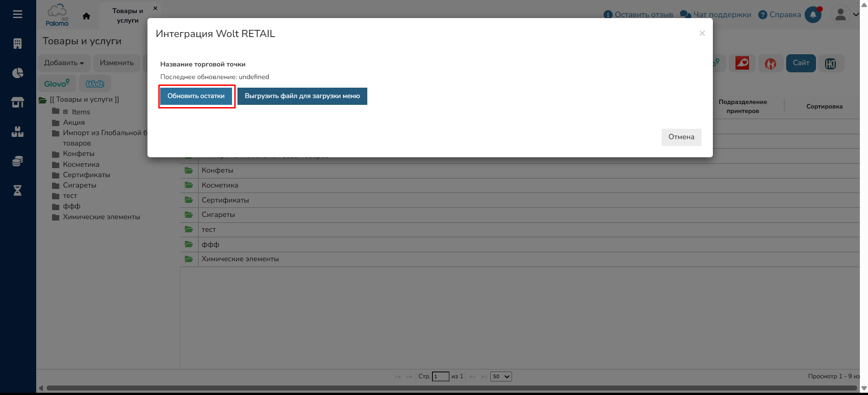This screenshot has width=868, height=395.
Task: Select Косметика folder in tree
Action: point(81,165)
